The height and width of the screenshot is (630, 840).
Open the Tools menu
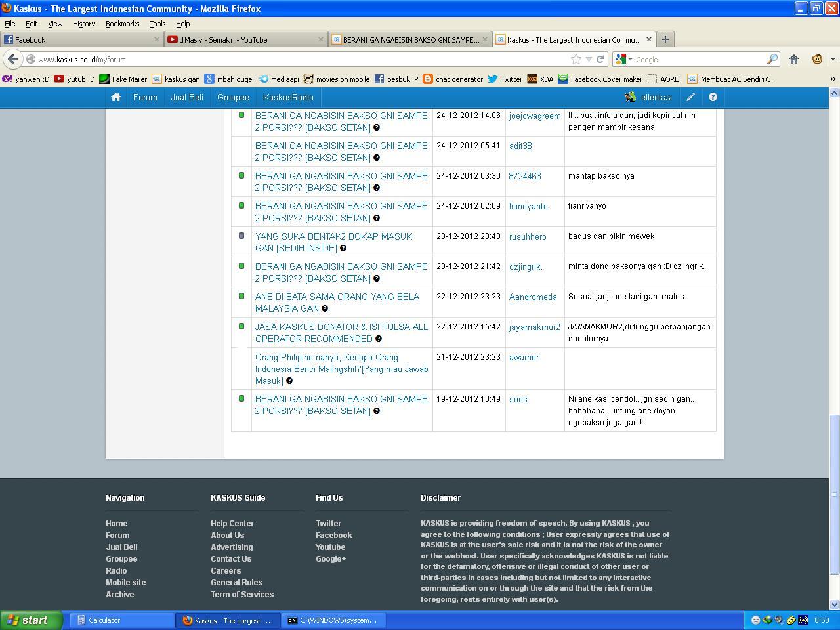click(157, 24)
